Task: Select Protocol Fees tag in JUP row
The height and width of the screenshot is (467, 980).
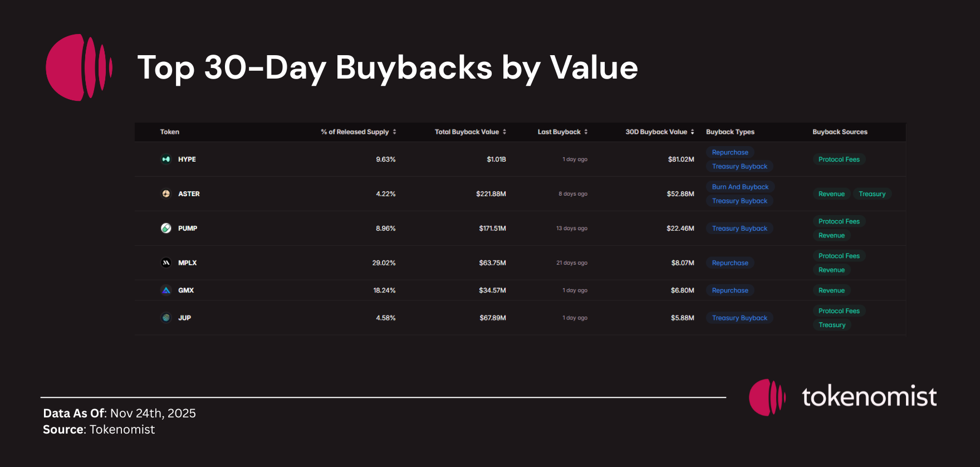Action: [839, 311]
